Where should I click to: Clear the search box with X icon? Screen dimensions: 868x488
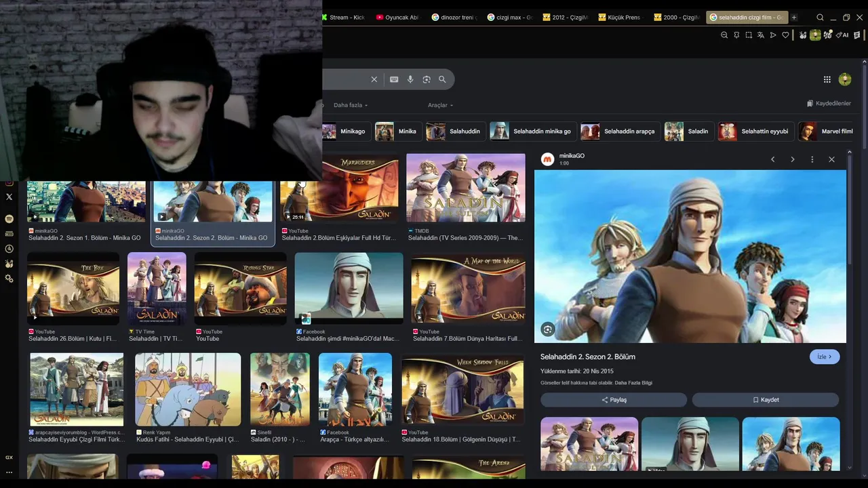(x=374, y=79)
